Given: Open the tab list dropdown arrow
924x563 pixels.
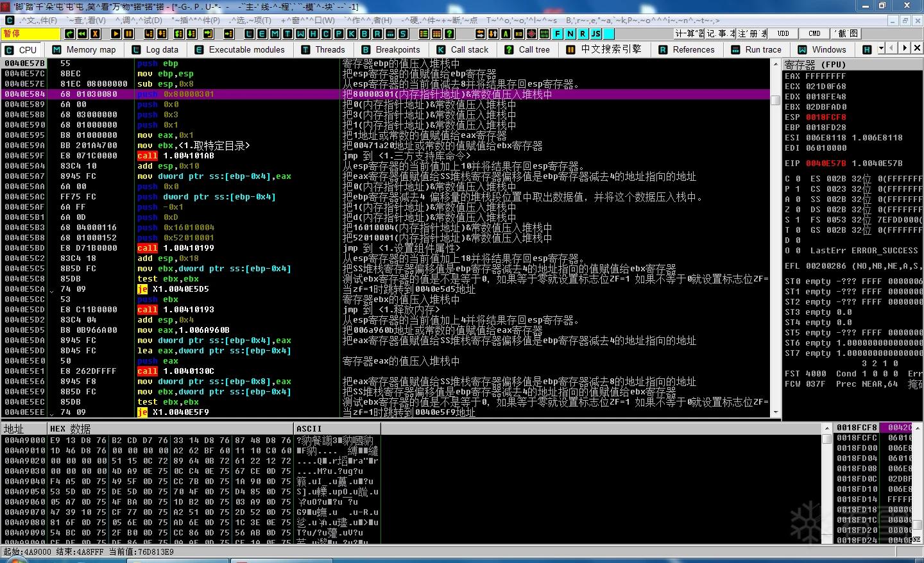Looking at the screenshot, I should 881,49.
